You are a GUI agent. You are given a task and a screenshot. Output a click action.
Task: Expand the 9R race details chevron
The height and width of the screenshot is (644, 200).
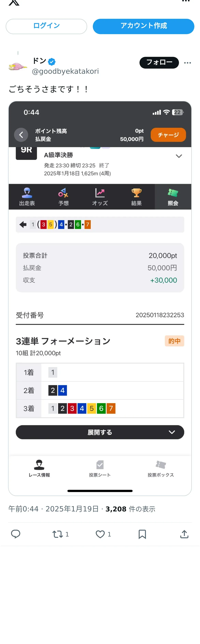click(179, 156)
